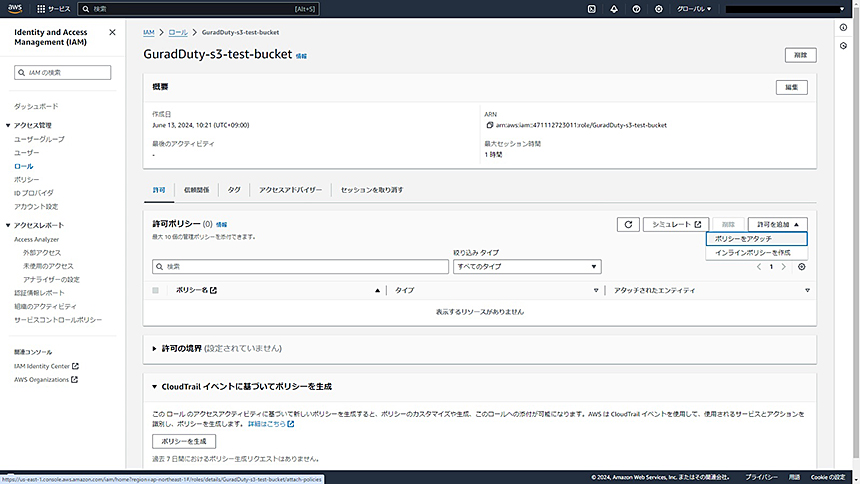
Task: Open IAM Identity Center external link
Action: pos(46,366)
